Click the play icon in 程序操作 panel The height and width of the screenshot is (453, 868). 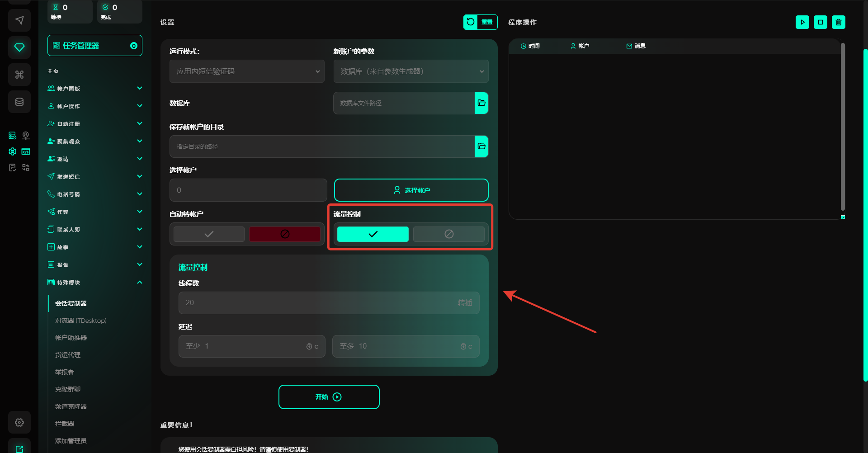pyautogui.click(x=802, y=22)
